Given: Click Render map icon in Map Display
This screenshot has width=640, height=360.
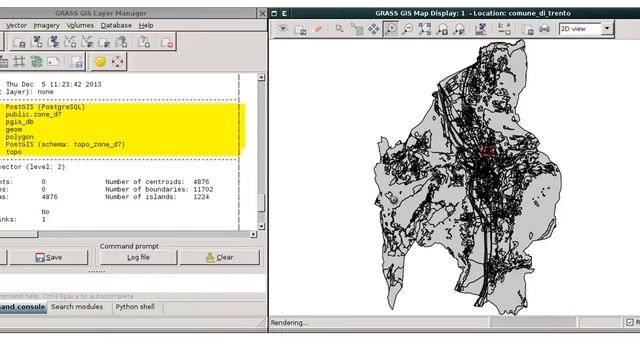Looking at the screenshot, I should click(300, 29).
